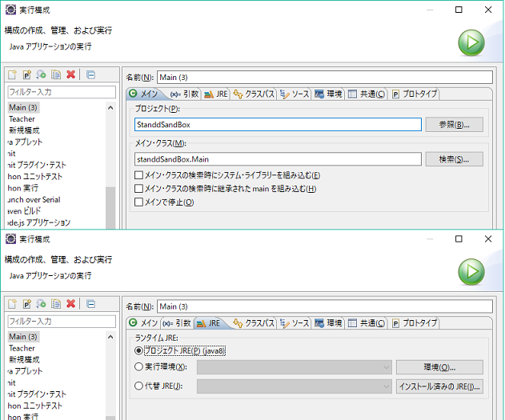Click green Run arrow graphic in top window
This screenshot has height=420, width=505.
(471, 42)
